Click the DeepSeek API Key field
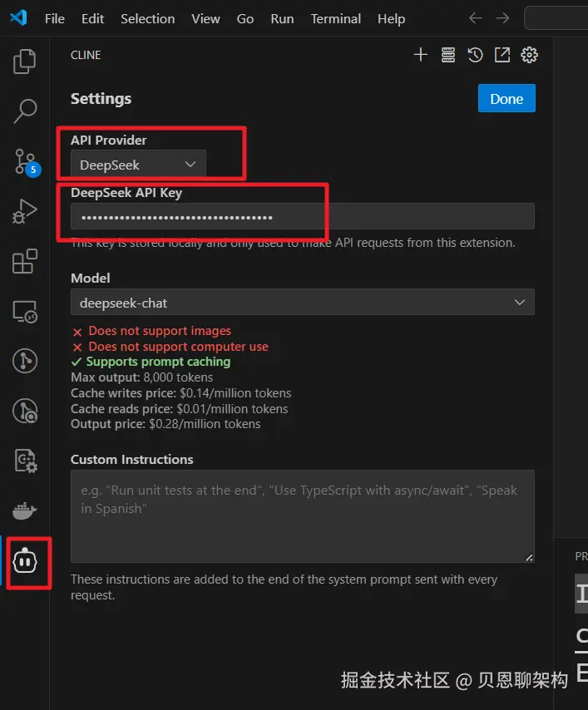This screenshot has width=588, height=710. tap(302, 217)
